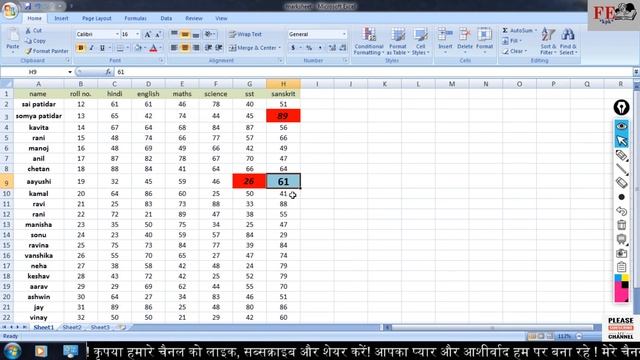Open the Formulas ribbon tab
640x360 pixels.
tap(135, 18)
